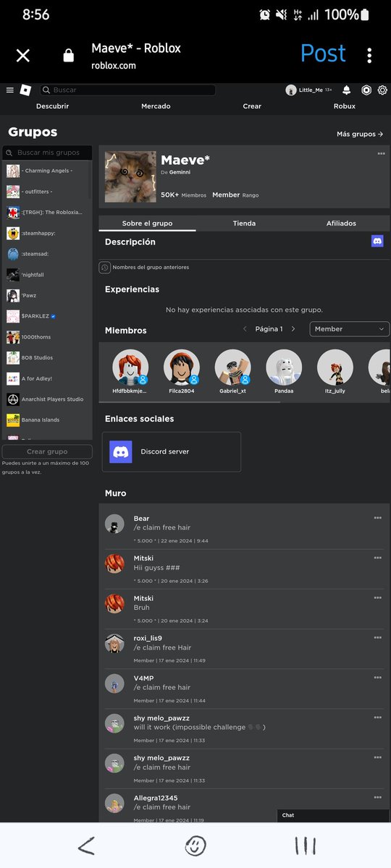Open itz_jully member avatar

(x=335, y=367)
